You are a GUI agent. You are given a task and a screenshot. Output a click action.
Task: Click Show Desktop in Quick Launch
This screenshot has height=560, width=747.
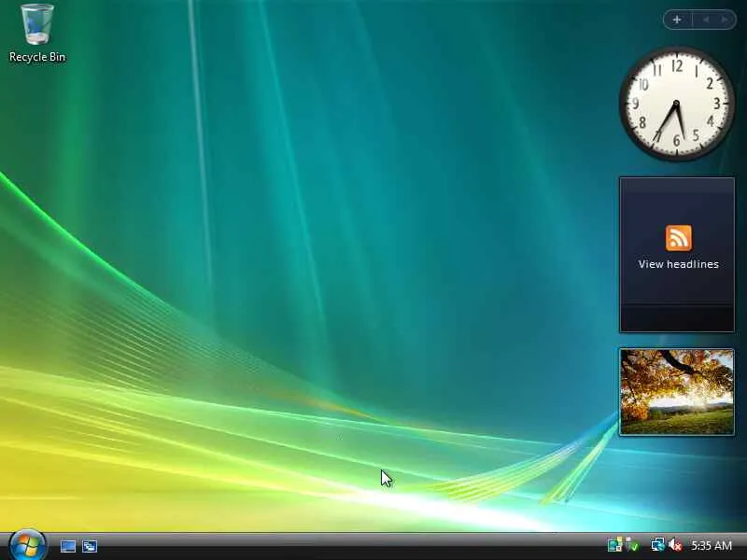click(67, 546)
